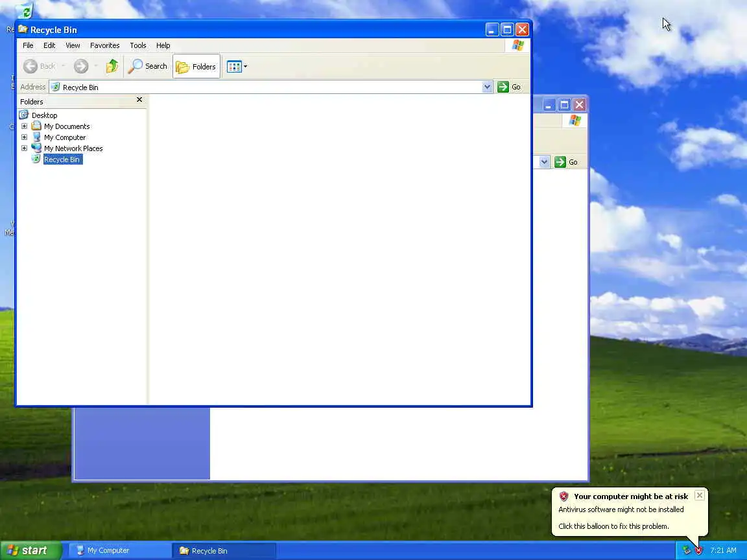
Task: Expand My Documents tree node
Action: pyautogui.click(x=24, y=126)
